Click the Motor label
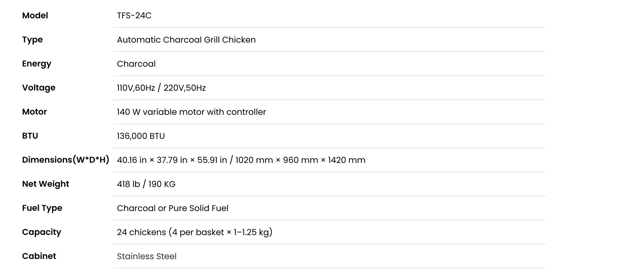644x272 pixels. pyautogui.click(x=35, y=112)
